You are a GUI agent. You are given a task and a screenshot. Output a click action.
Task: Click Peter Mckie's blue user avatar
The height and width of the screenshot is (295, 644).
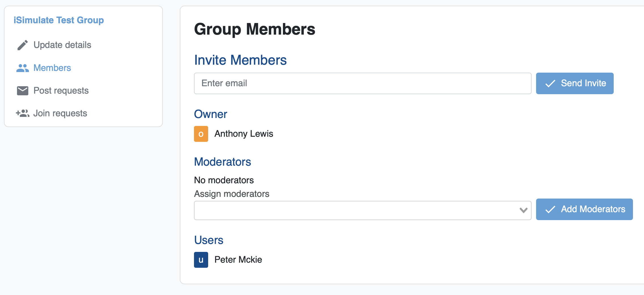pyautogui.click(x=201, y=259)
